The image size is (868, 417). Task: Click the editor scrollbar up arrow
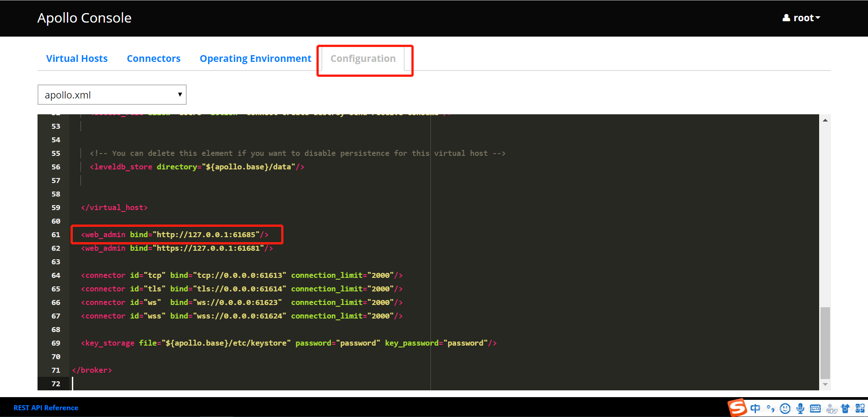tap(825, 120)
